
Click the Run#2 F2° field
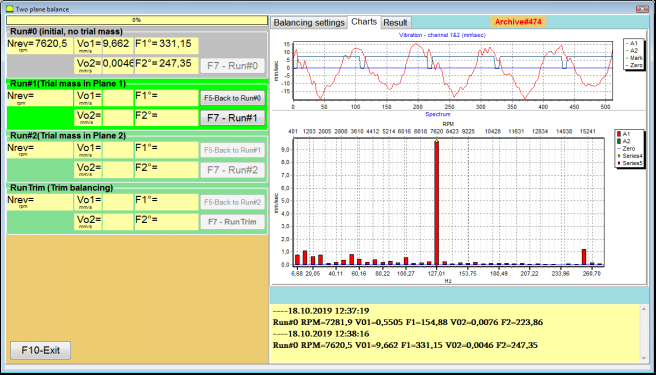pyautogui.click(x=166, y=170)
